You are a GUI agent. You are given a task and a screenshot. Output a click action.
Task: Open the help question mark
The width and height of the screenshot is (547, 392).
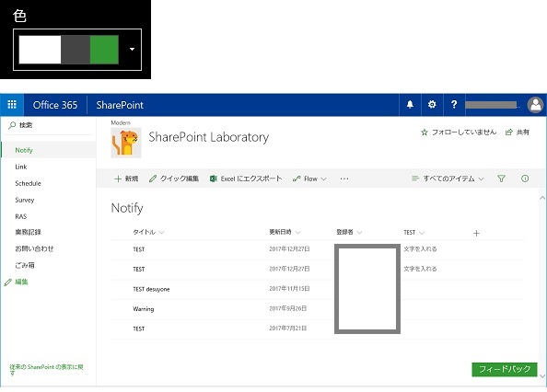454,104
